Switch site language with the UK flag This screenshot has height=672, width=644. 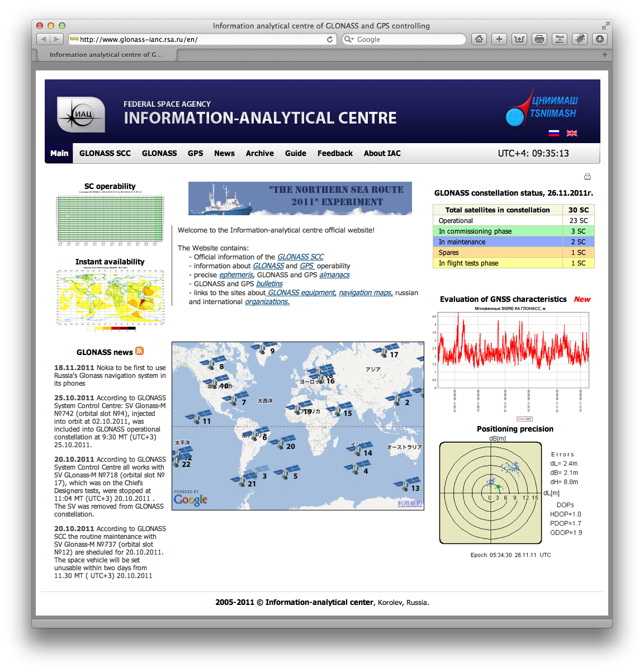click(572, 133)
